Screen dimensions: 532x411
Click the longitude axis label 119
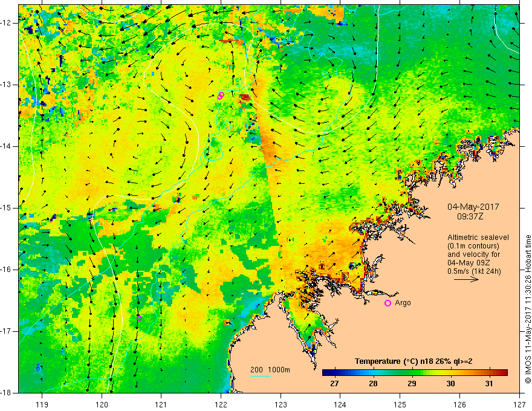click(x=42, y=404)
